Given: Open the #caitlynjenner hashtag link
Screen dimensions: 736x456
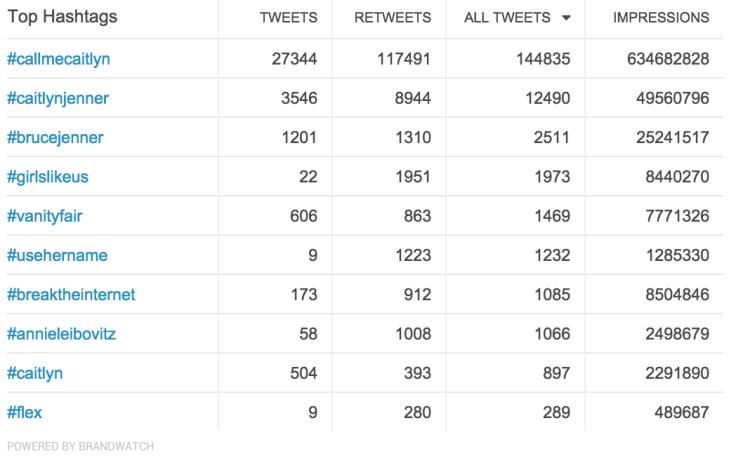Looking at the screenshot, I should [x=58, y=99].
